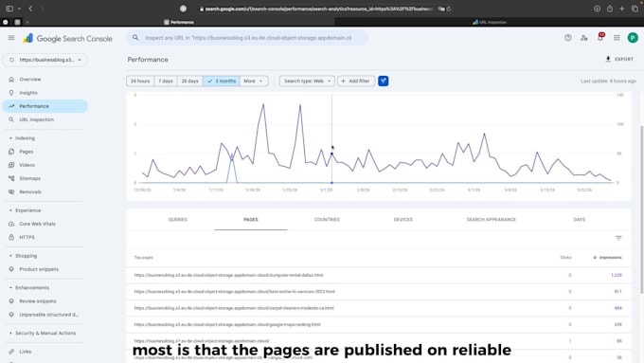This screenshot has width=644, height=363.
Task: Switch to the Pages tab
Action: [251, 220]
